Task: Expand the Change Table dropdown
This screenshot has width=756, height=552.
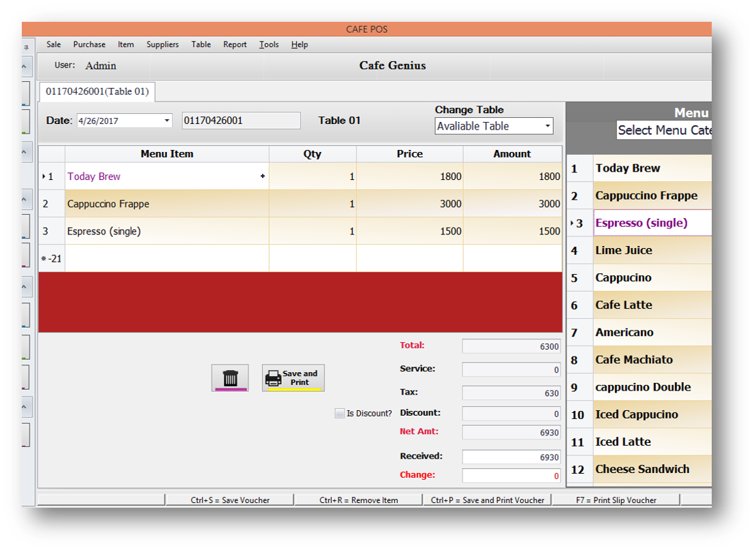Action: pyautogui.click(x=547, y=127)
